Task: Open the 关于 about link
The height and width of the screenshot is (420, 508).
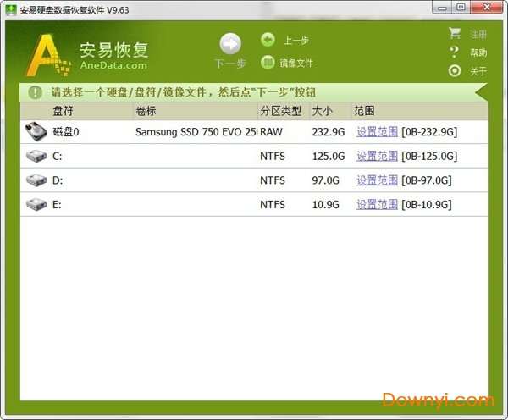Action: click(x=478, y=71)
